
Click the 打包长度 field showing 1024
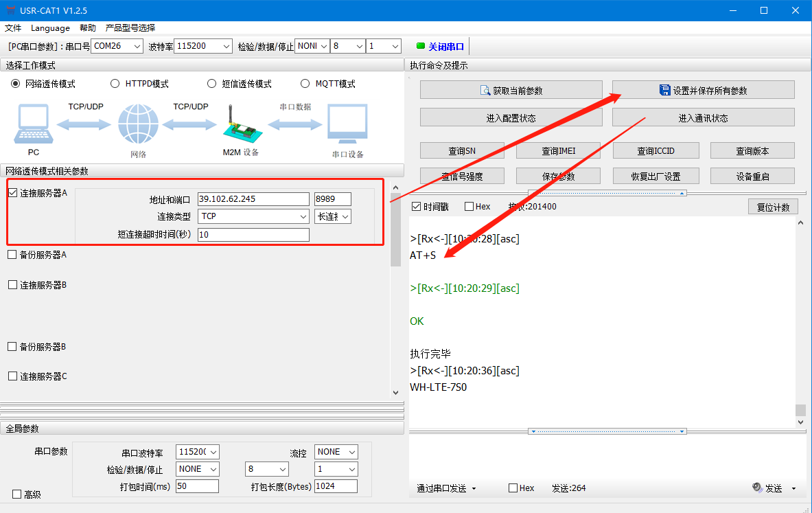pos(336,486)
